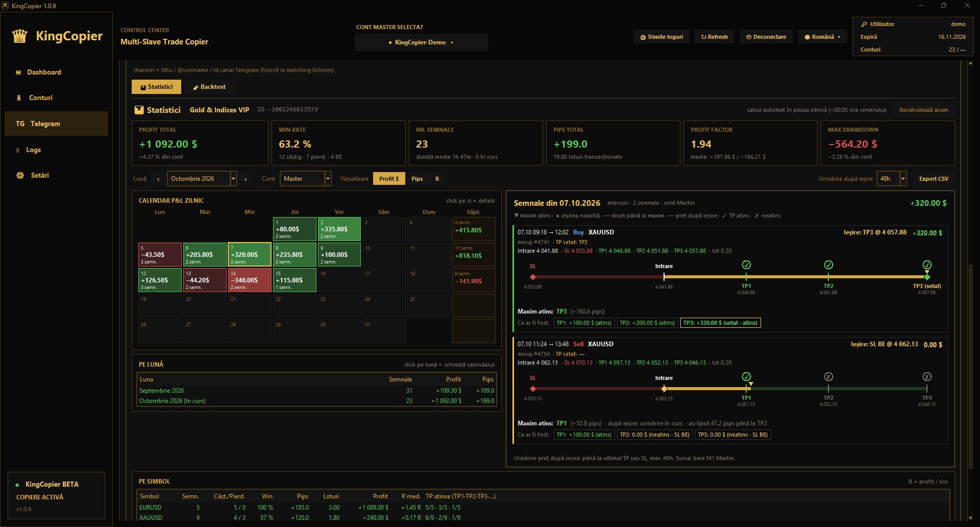The width and height of the screenshot is (980, 527).
Task: Click SL diamond marker on Buy timeline
Action: tap(533, 277)
